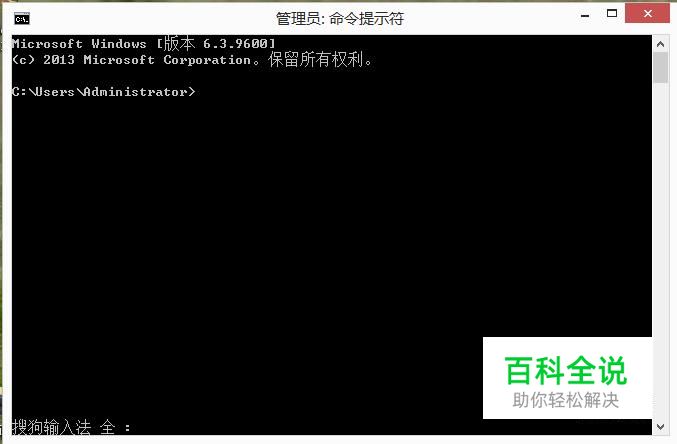
Task: Click the 助你轻松解决 caption text
Action: [x=566, y=400]
